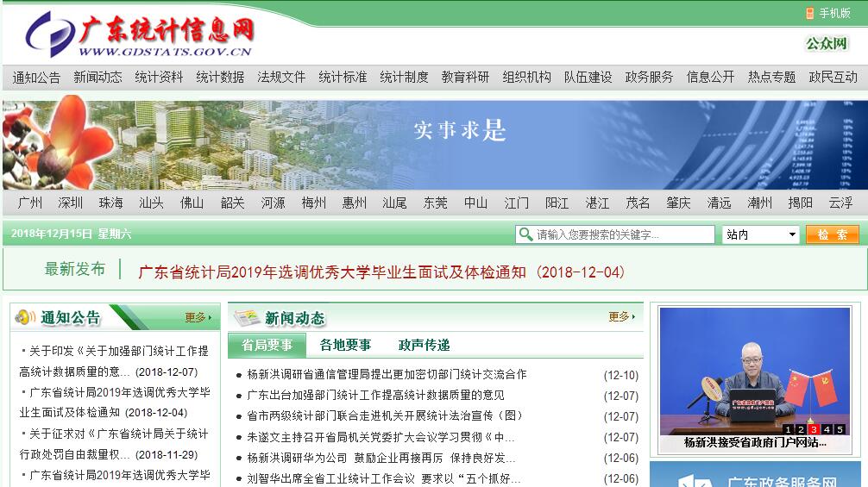Open news 杨新洪调研省通信管理局
Viewport: 868px width, 487px height.
point(387,375)
